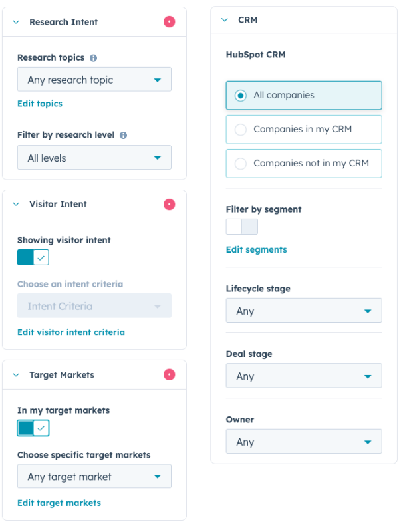Turn off In my target markets toggle
This screenshot has height=532, width=399.
tap(33, 428)
